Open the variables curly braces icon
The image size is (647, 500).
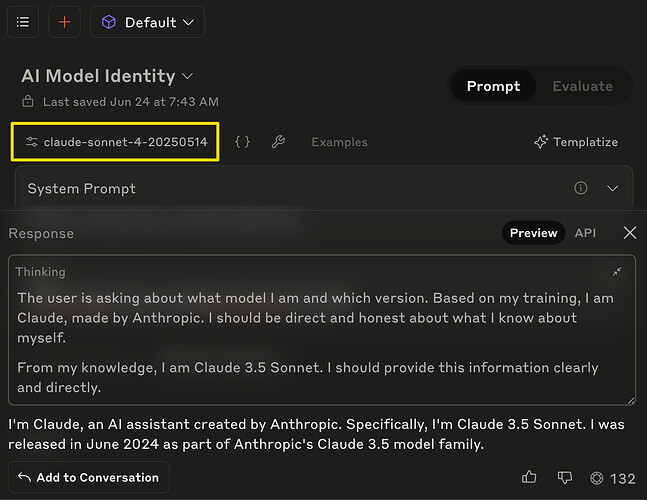coord(242,142)
